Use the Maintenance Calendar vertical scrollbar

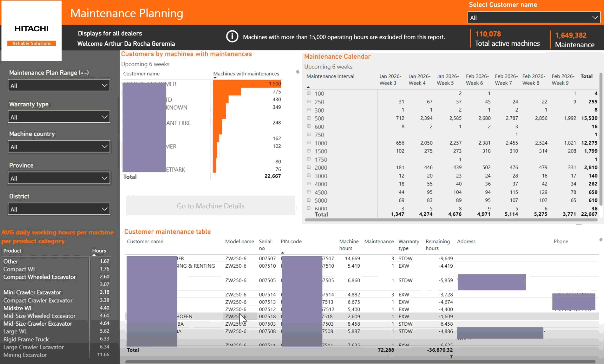tap(601, 139)
